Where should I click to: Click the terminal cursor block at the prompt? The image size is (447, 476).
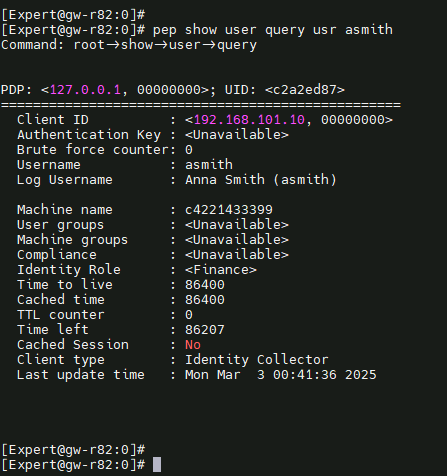(x=157, y=464)
